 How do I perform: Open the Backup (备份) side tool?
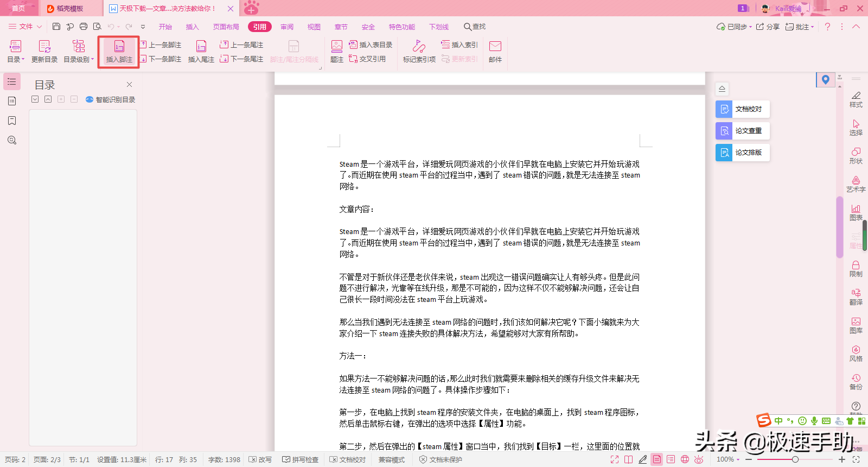[856, 382]
